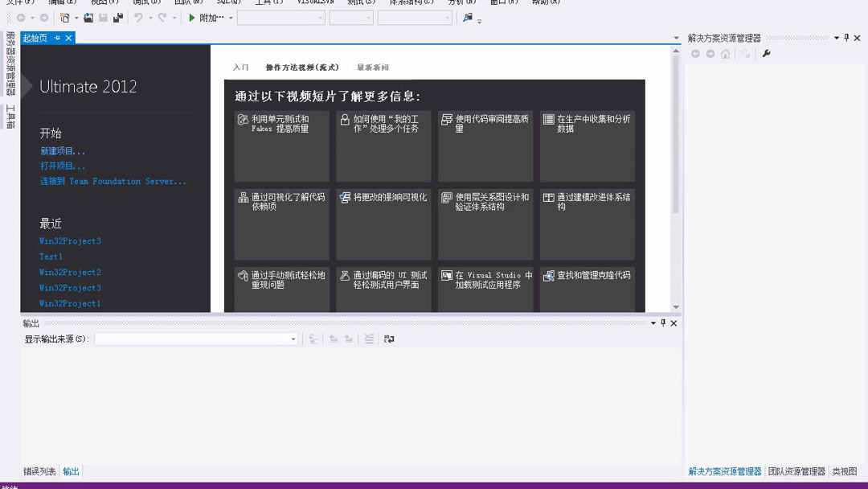Open the Solution Explorer window options dropdown arrow
This screenshot has height=489, width=868.
pyautogui.click(x=836, y=37)
